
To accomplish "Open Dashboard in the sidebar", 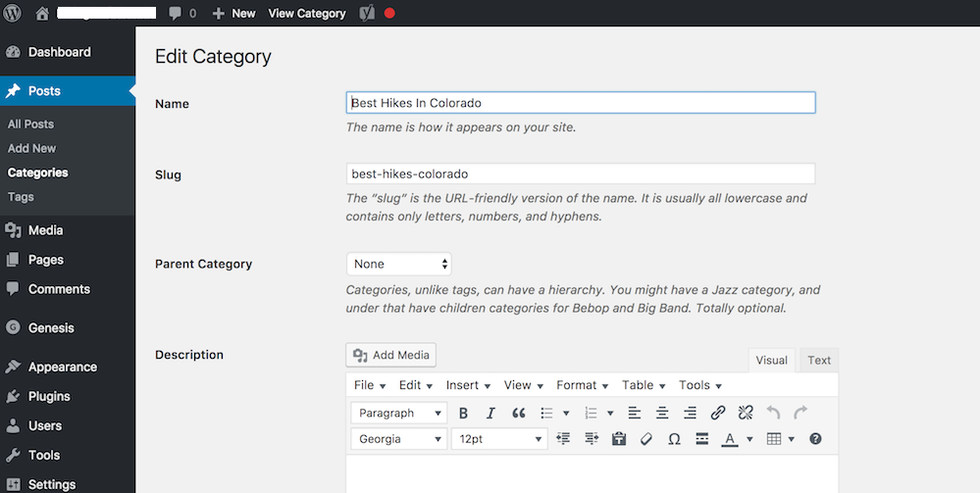I will point(68,52).
